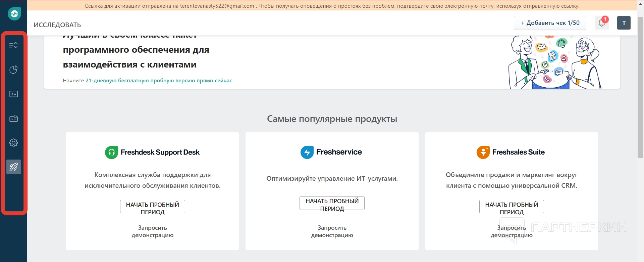The height and width of the screenshot is (262, 644).
Task: Start the Freshsales Suite trial
Action: coord(512,207)
